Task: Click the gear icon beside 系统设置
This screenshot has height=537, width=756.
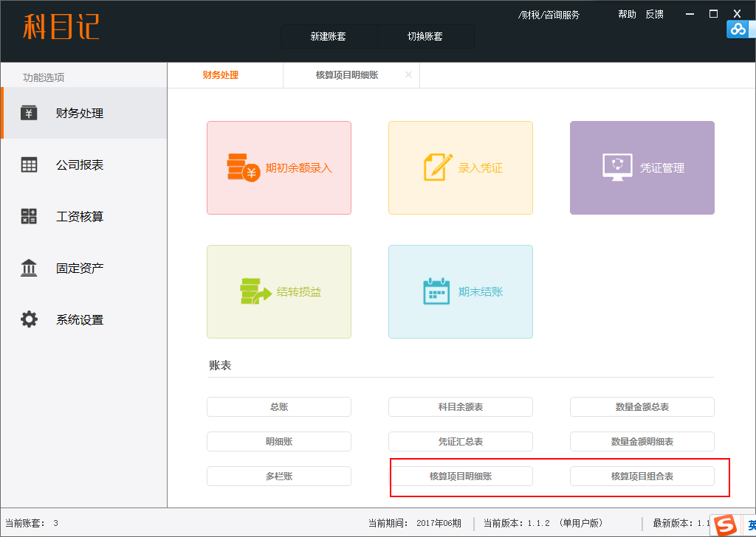Action: point(29,319)
